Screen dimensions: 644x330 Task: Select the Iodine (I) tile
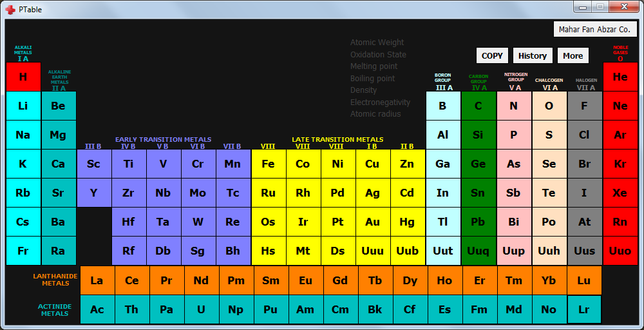click(585, 193)
